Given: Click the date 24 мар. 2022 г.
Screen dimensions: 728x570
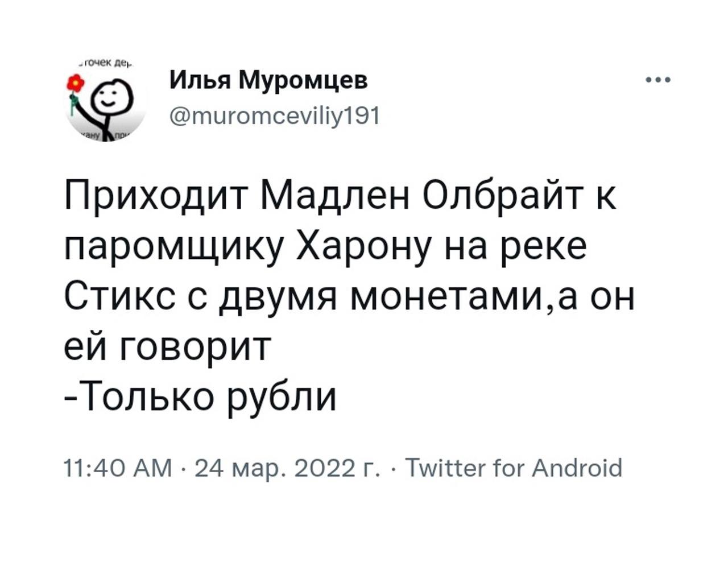Looking at the screenshot, I should tap(287, 469).
